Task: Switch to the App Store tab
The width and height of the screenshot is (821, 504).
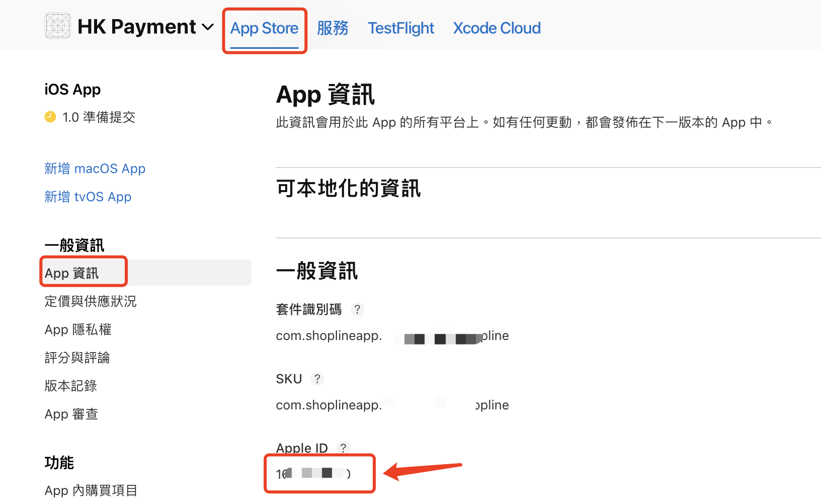Action: 264,28
